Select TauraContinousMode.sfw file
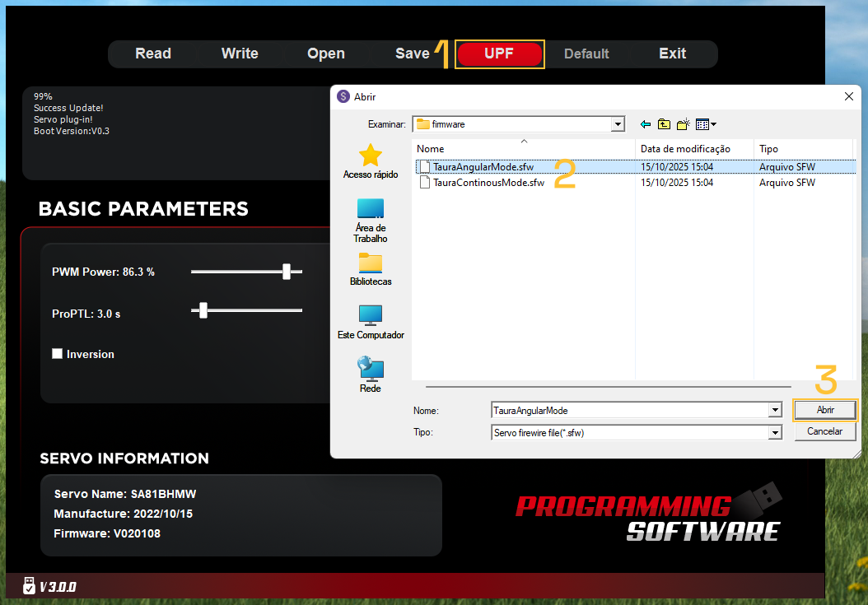The height and width of the screenshot is (605, 868). [488, 183]
